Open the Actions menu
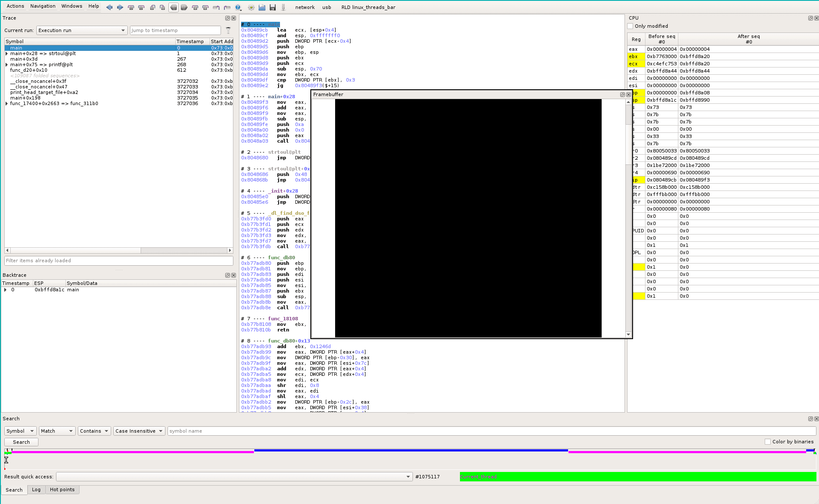819x504 pixels. coord(15,6)
